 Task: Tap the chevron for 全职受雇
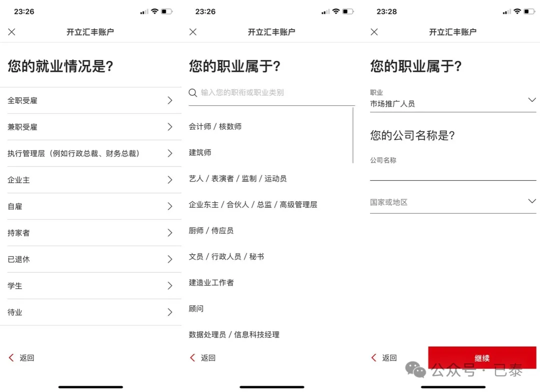pyautogui.click(x=170, y=100)
